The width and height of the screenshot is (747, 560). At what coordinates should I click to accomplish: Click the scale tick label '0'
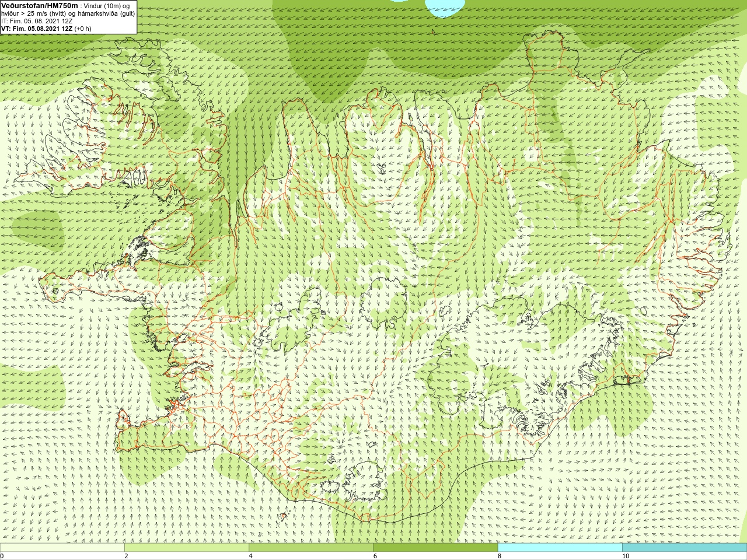(x=2, y=556)
